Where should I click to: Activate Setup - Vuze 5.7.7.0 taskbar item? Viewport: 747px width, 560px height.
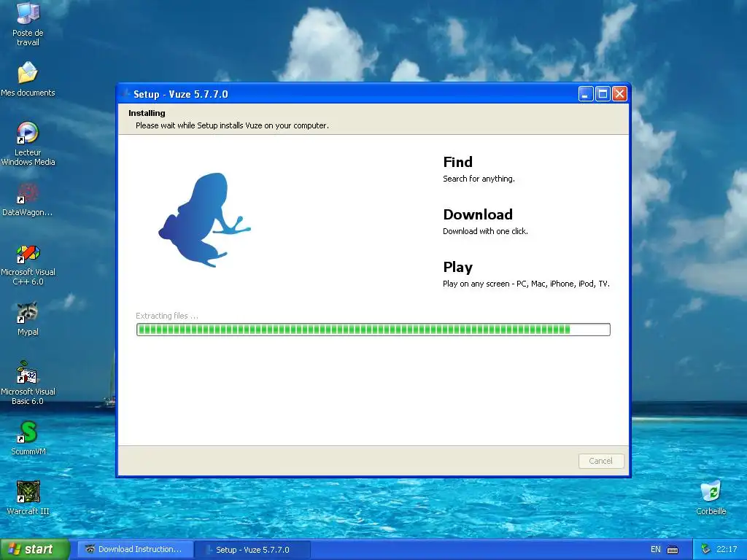(253, 549)
